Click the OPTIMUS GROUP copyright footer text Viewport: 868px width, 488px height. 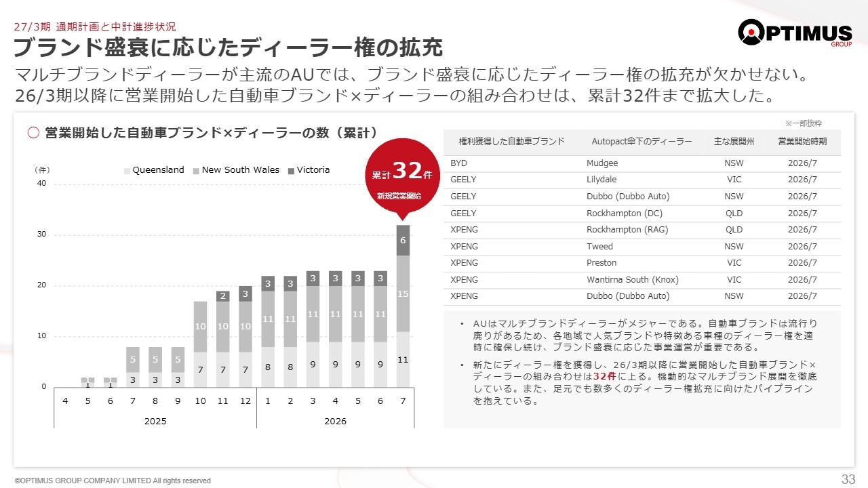(113, 481)
